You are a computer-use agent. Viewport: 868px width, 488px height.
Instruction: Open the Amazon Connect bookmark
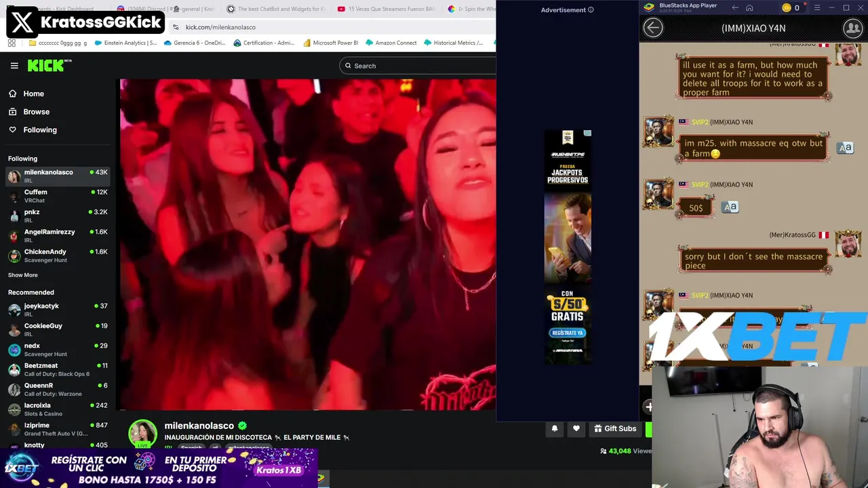tap(391, 43)
